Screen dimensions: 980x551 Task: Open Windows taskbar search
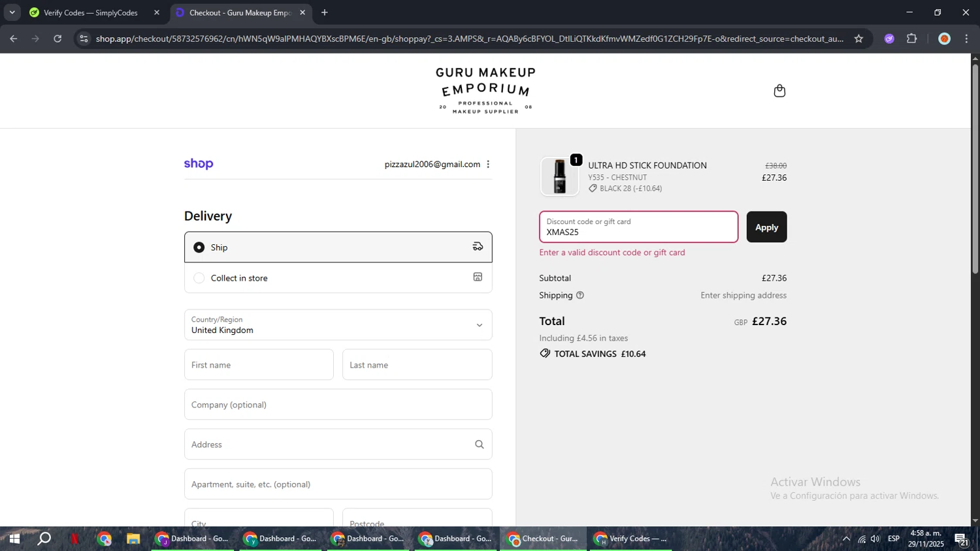coord(44,539)
